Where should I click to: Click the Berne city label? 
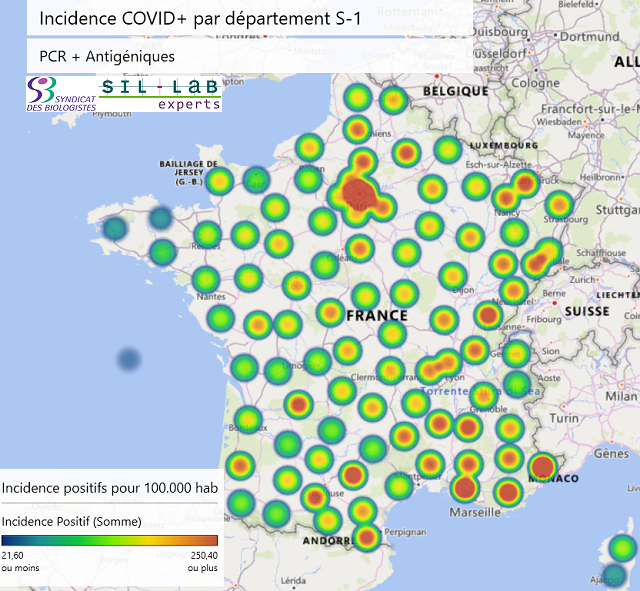[554, 293]
